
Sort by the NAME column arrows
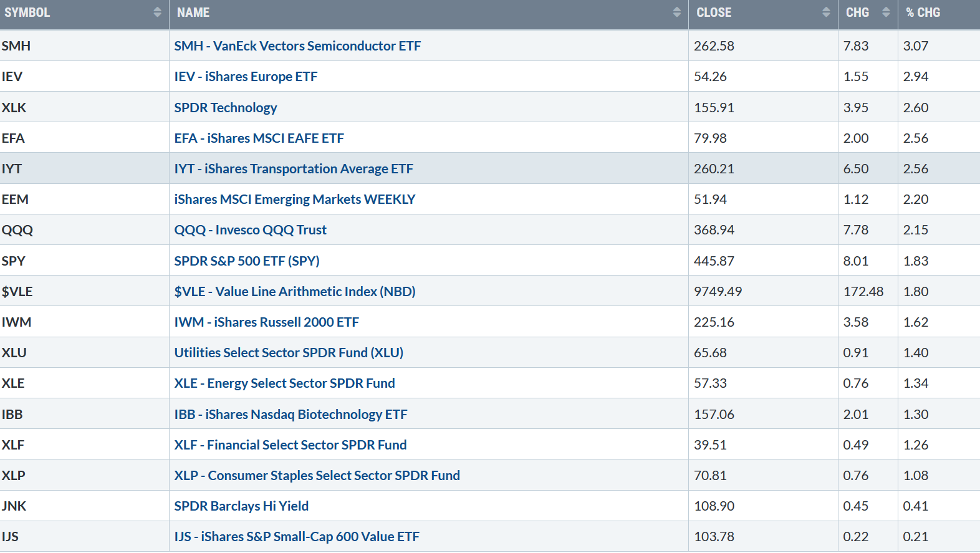[677, 12]
